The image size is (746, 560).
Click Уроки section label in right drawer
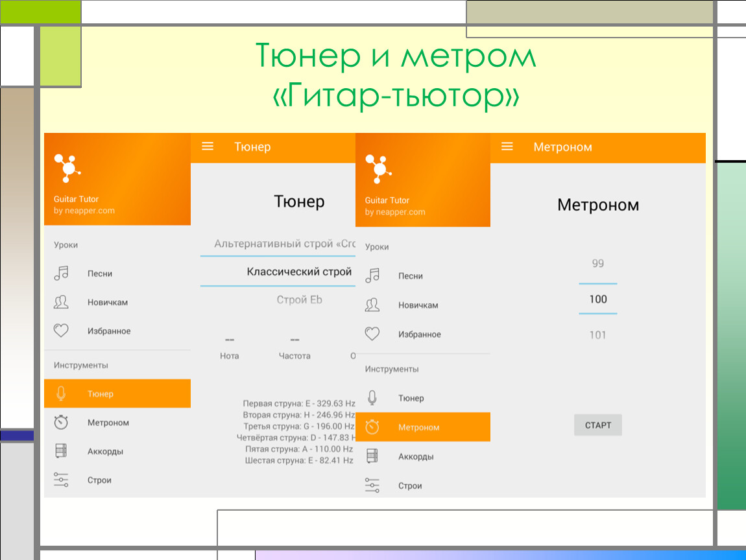[x=377, y=246]
